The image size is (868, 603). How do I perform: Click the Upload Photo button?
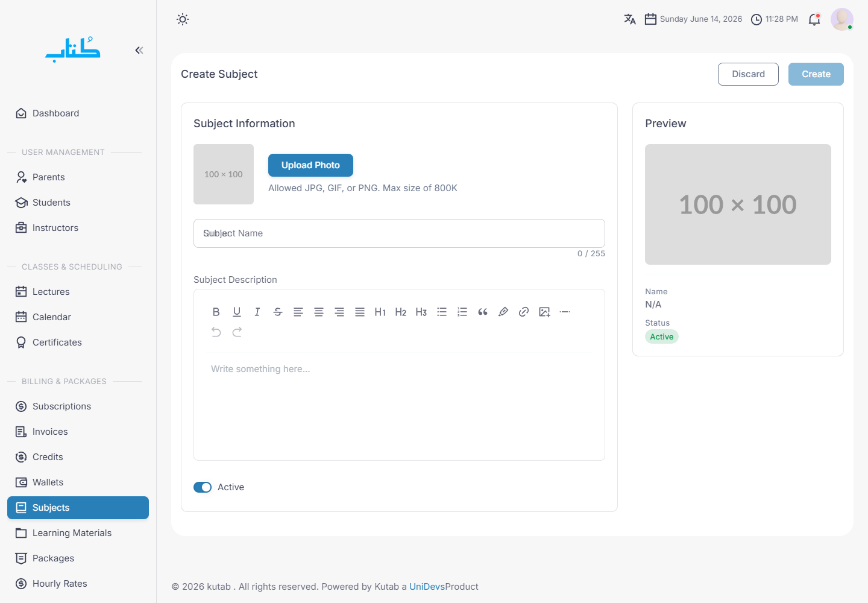[x=310, y=165]
